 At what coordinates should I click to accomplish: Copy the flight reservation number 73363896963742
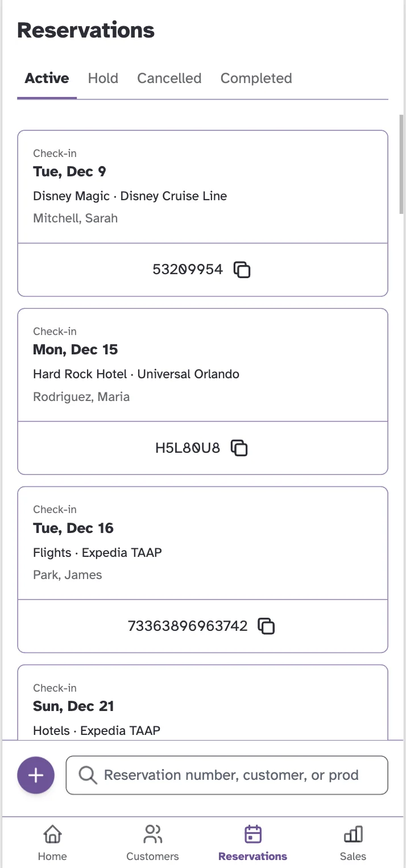266,626
